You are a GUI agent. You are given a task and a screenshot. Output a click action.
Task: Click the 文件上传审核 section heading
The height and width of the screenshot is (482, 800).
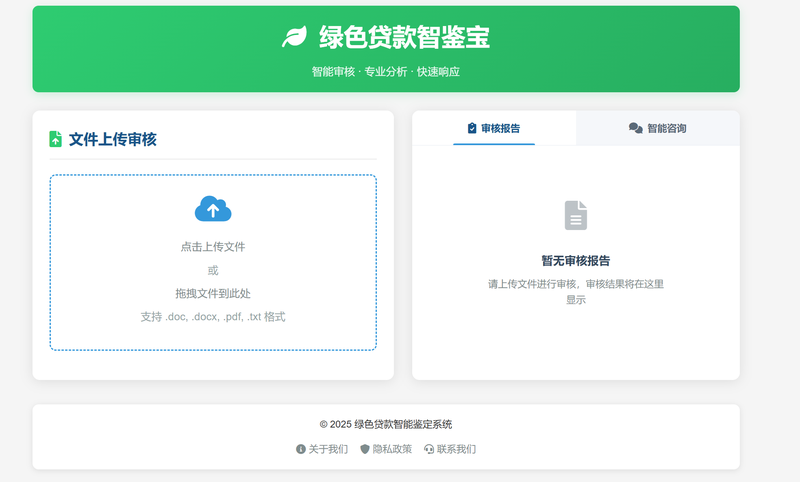point(113,139)
